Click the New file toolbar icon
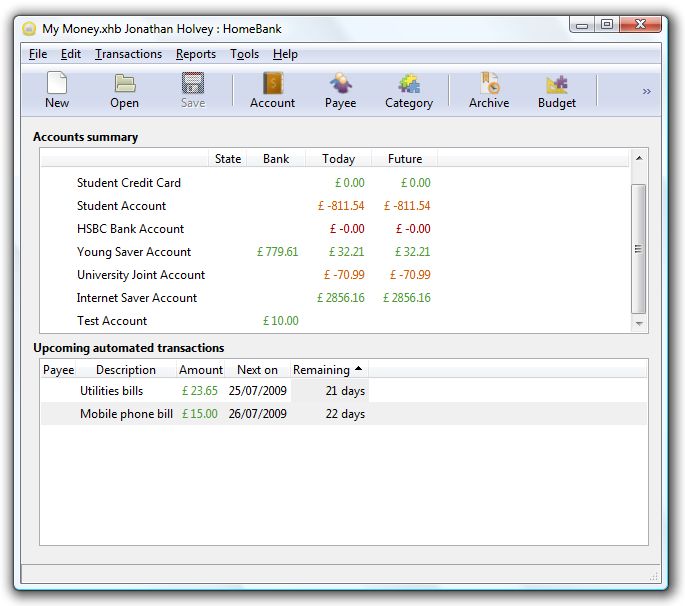This screenshot has height=606, width=685. point(57,85)
